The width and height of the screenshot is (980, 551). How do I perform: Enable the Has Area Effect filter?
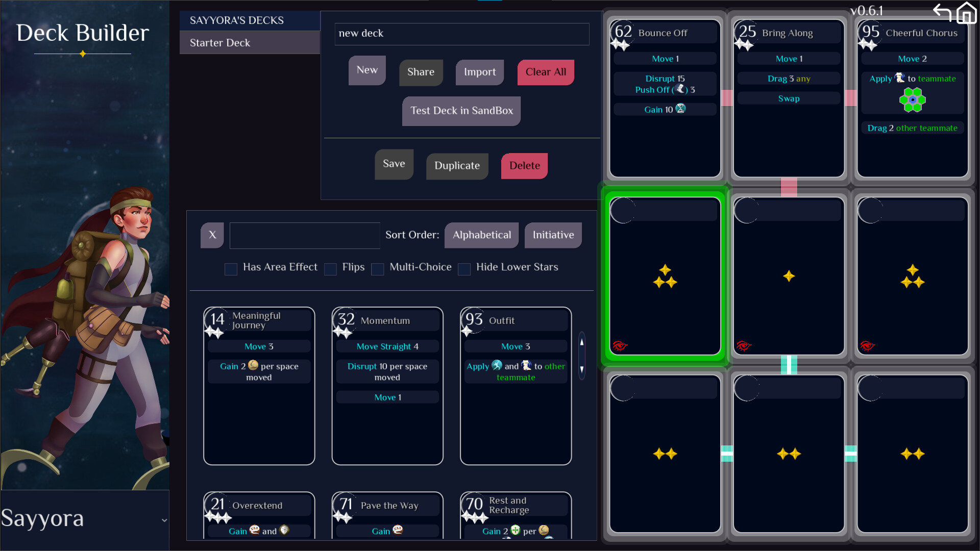(x=231, y=269)
